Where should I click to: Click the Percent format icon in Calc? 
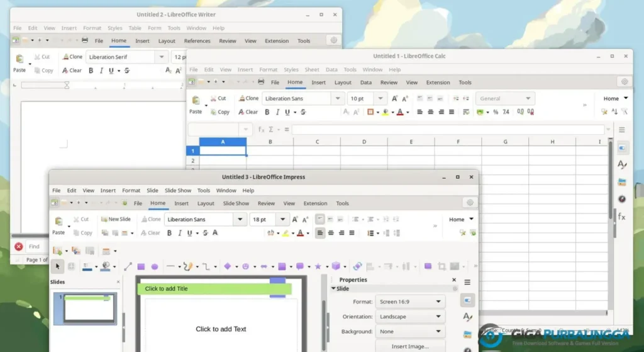coord(496,112)
